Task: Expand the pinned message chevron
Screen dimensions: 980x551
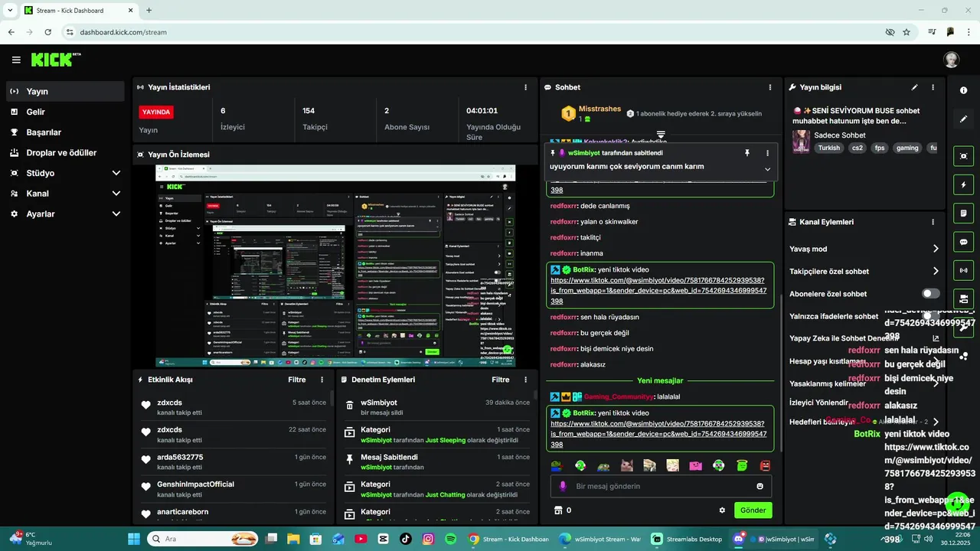Action: (x=767, y=169)
